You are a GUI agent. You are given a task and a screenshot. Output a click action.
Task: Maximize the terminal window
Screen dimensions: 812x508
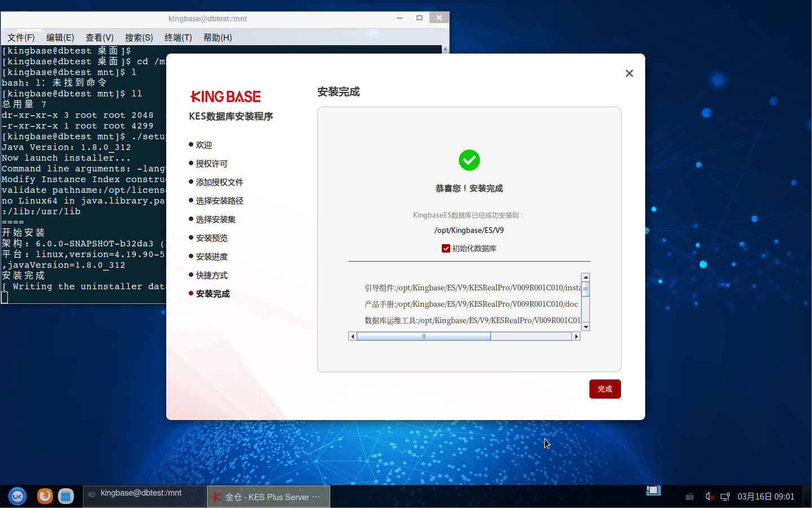pos(419,18)
